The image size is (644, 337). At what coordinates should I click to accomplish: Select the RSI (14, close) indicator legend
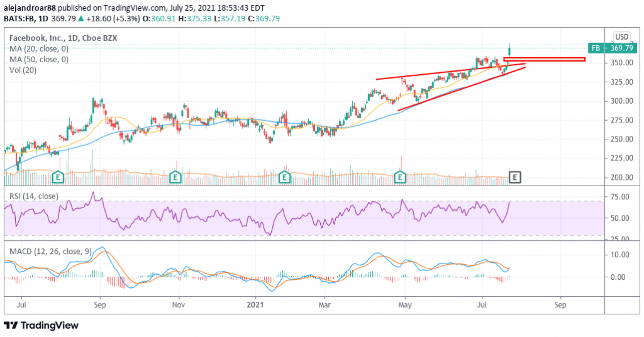coord(34,196)
